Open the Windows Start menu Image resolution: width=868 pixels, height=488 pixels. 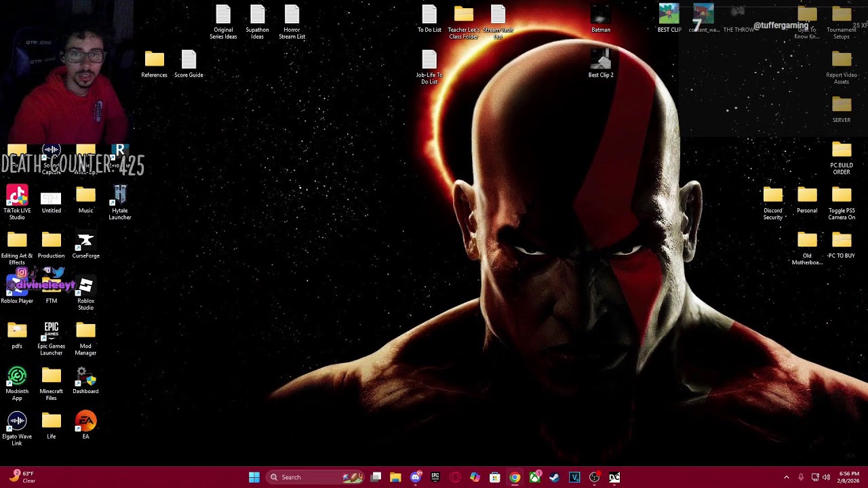(x=254, y=477)
